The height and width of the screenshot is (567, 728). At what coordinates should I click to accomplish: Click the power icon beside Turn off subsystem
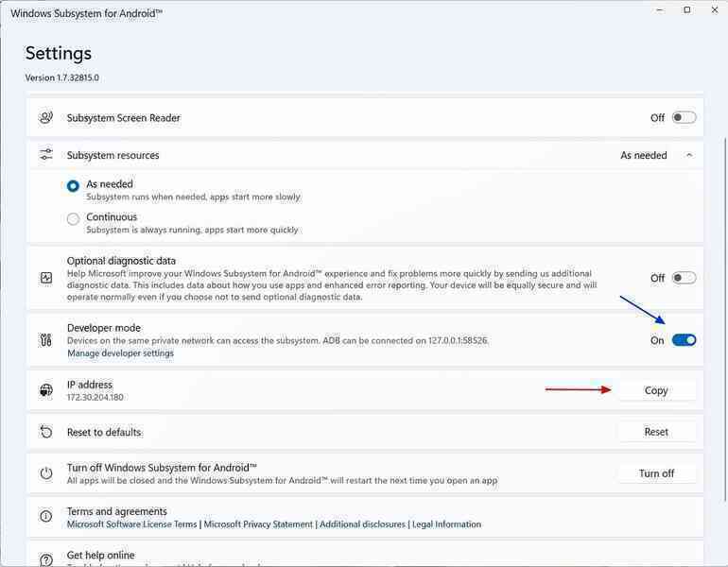point(46,473)
